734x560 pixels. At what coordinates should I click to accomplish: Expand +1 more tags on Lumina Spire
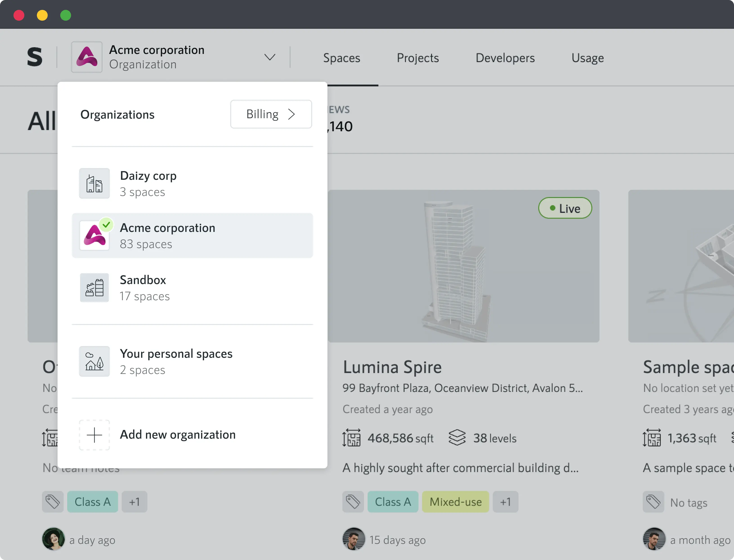[x=506, y=502]
